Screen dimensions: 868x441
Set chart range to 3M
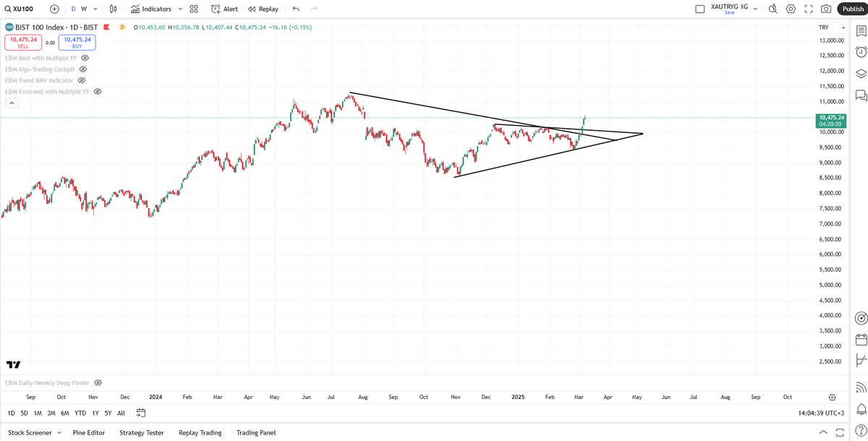coord(51,413)
